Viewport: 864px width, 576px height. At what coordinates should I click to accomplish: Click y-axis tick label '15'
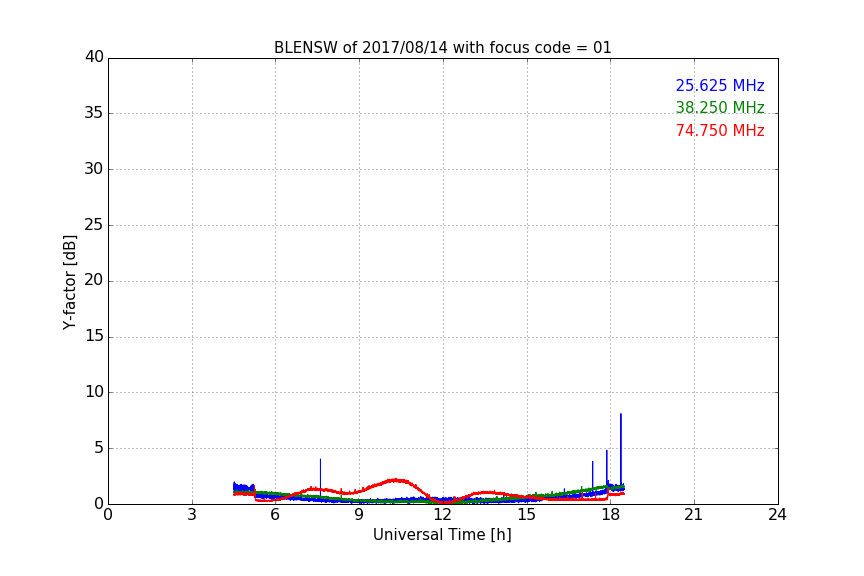(x=94, y=336)
